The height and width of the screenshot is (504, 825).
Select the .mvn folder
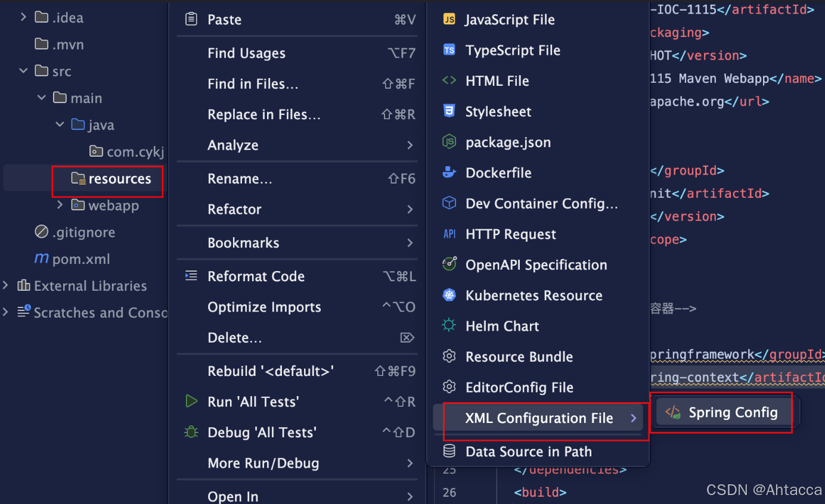68,44
